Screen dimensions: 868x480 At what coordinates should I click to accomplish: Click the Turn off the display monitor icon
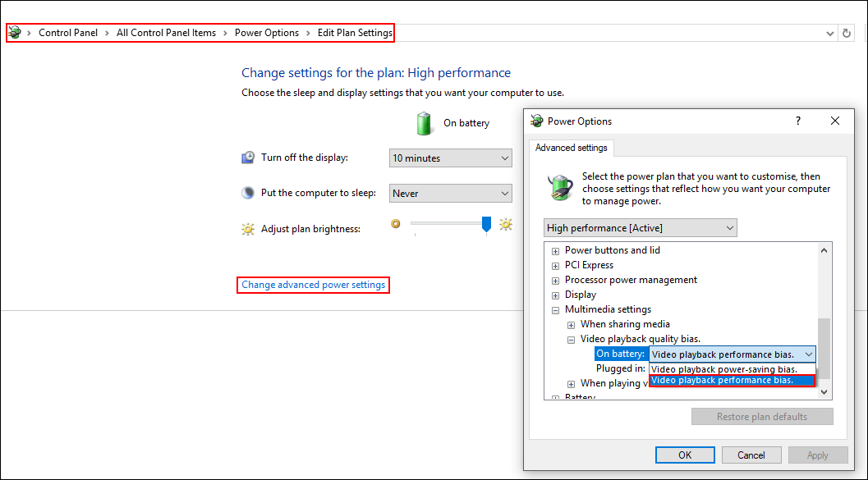(248, 158)
